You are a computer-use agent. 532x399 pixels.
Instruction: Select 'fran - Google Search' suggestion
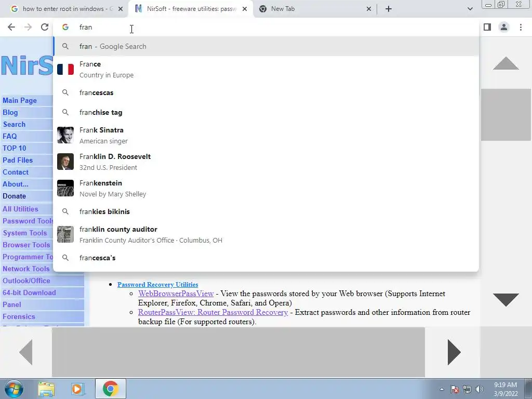click(x=266, y=46)
